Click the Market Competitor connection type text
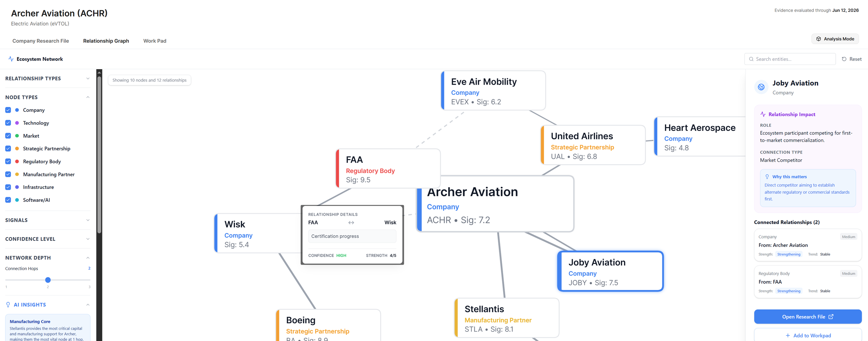The width and height of the screenshot is (868, 341). [x=781, y=160]
